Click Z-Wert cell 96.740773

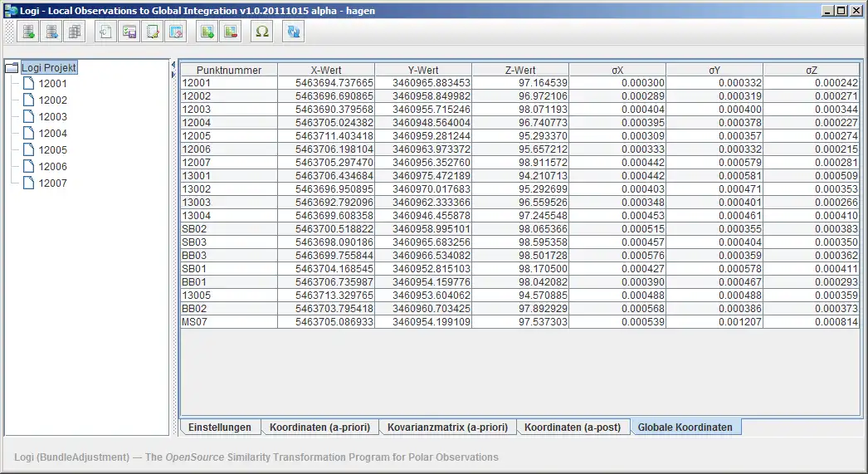(520, 123)
